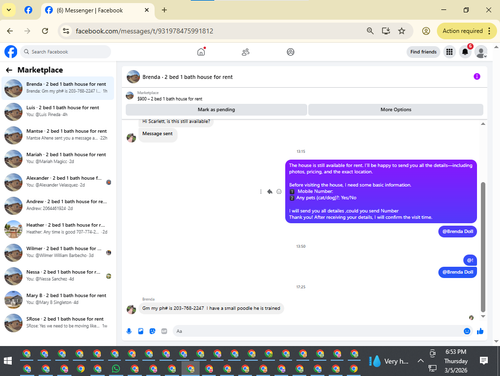Open Heather conversation in list
The image size is (500, 376).
58,229
